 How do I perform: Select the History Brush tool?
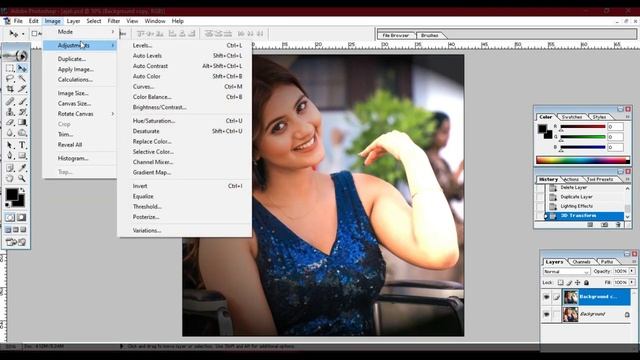22,111
